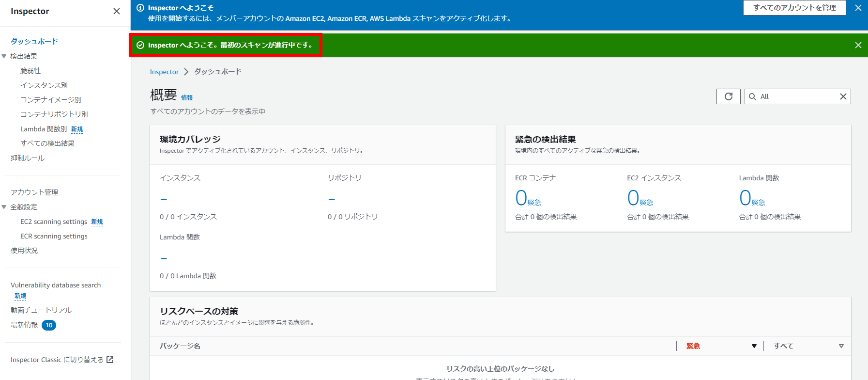Click the 環境カバレッジ card heading
868x380 pixels.
point(190,140)
